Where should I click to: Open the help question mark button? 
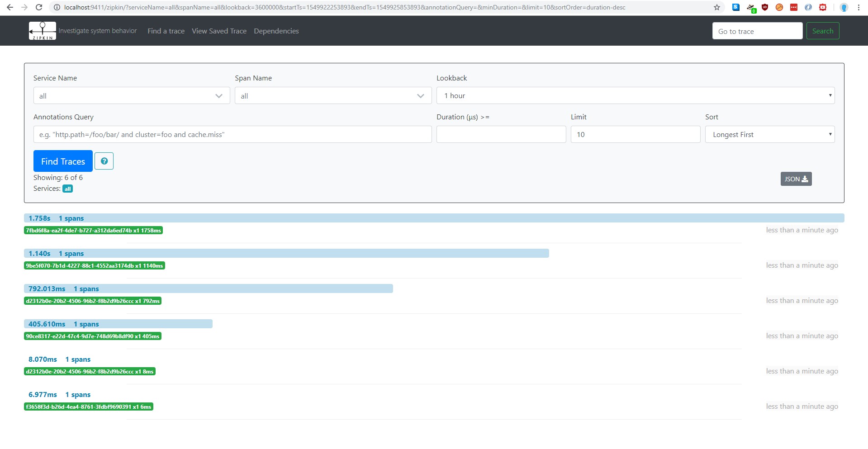pos(104,161)
